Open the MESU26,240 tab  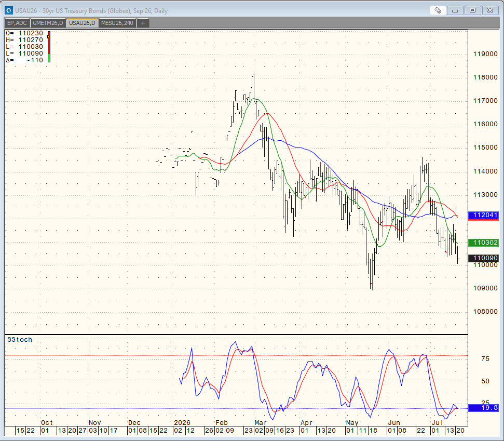(117, 23)
